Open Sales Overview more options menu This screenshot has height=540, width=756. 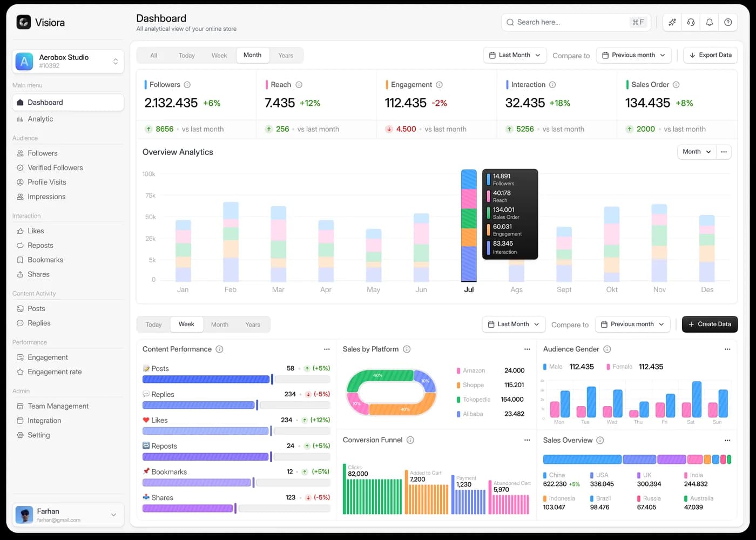click(x=727, y=440)
